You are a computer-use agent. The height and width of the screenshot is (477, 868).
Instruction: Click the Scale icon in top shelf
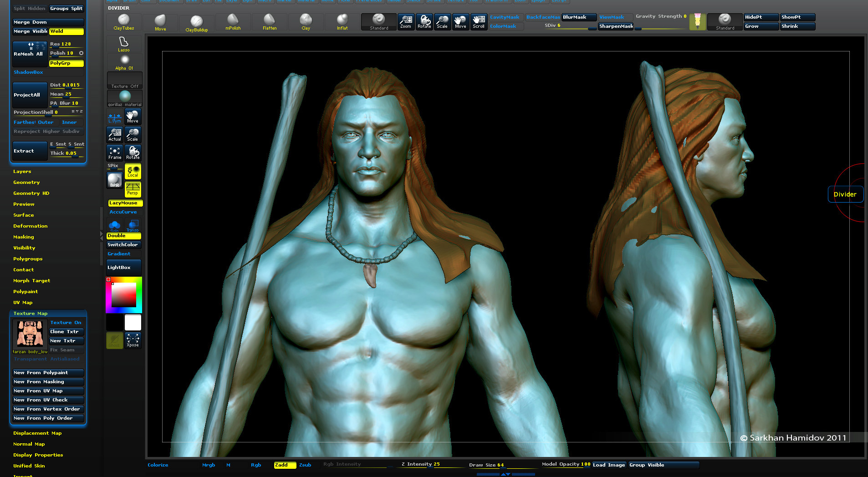(x=442, y=22)
